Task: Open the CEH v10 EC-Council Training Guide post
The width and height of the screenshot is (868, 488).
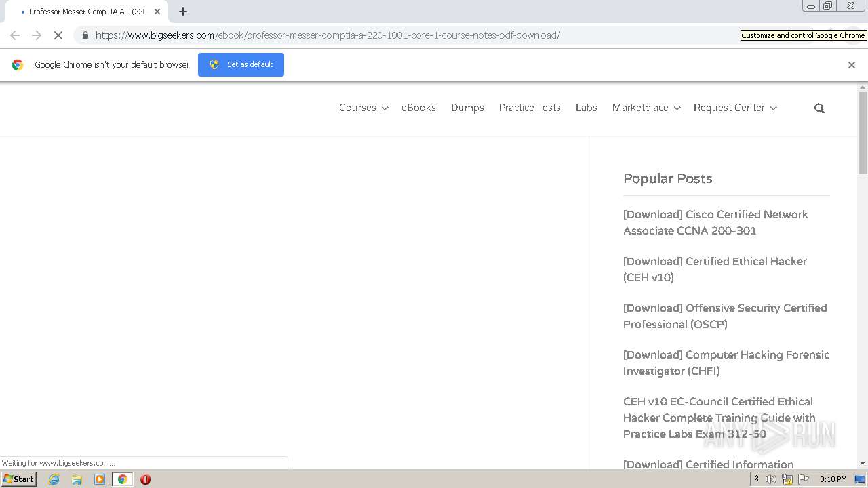Action: tap(719, 418)
